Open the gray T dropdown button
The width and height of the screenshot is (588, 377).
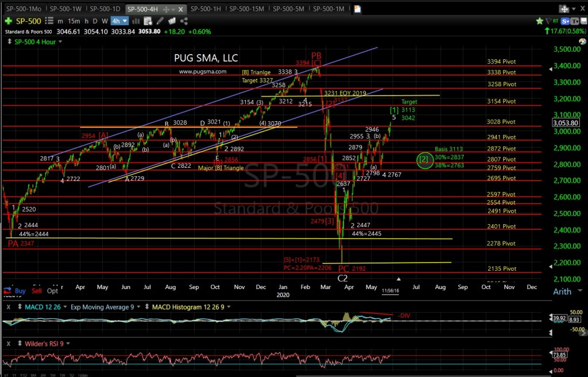point(575,21)
